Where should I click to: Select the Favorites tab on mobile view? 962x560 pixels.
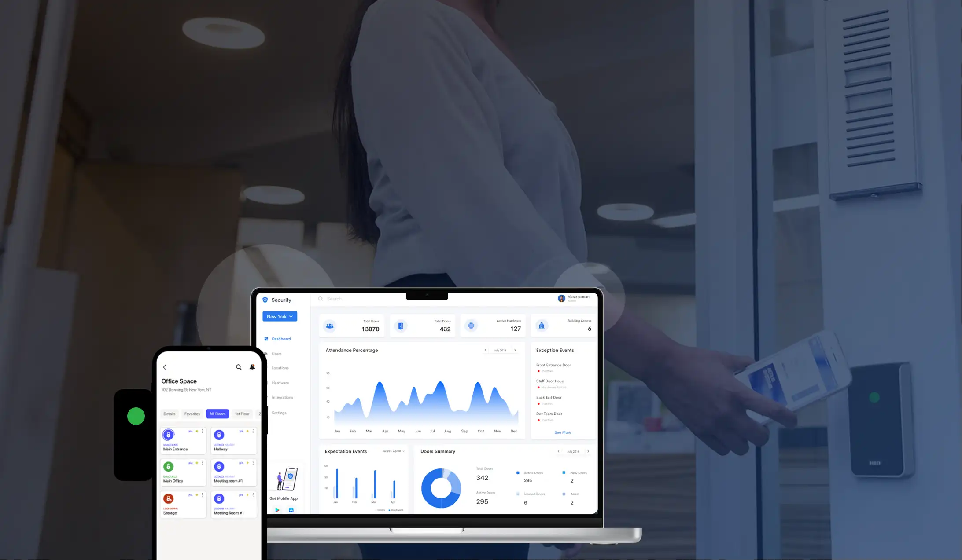(x=192, y=414)
